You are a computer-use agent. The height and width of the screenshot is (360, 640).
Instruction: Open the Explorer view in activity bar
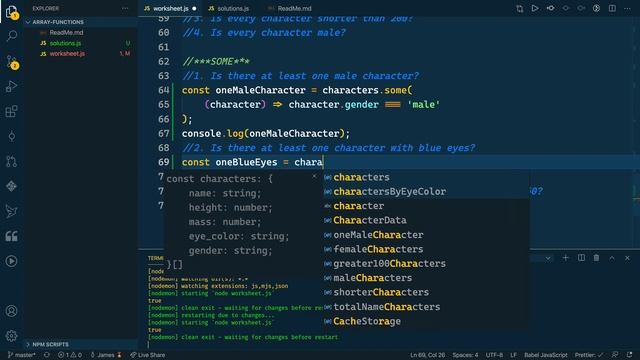[x=12, y=12]
